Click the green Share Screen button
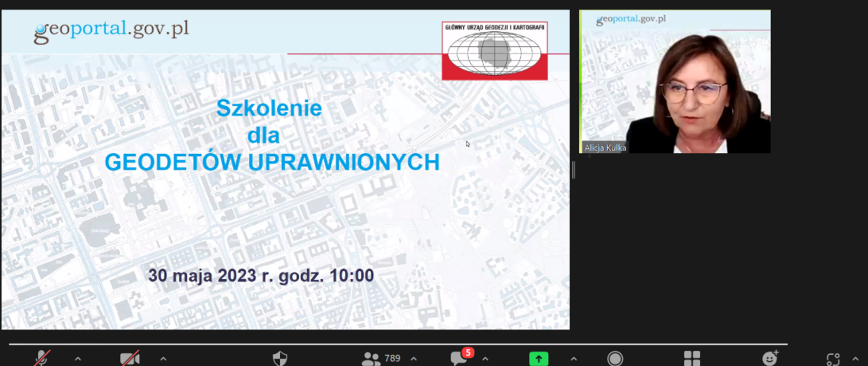 538,359
